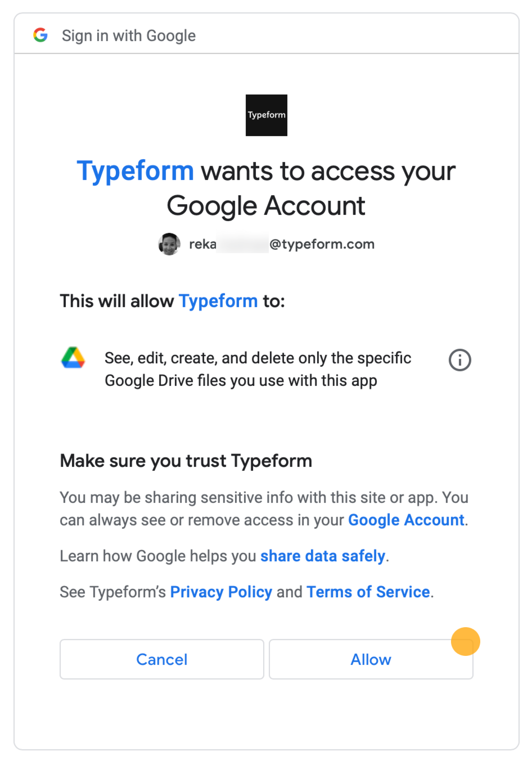Open Typeform's Terms of Service
The image size is (532, 765).
[x=368, y=592]
